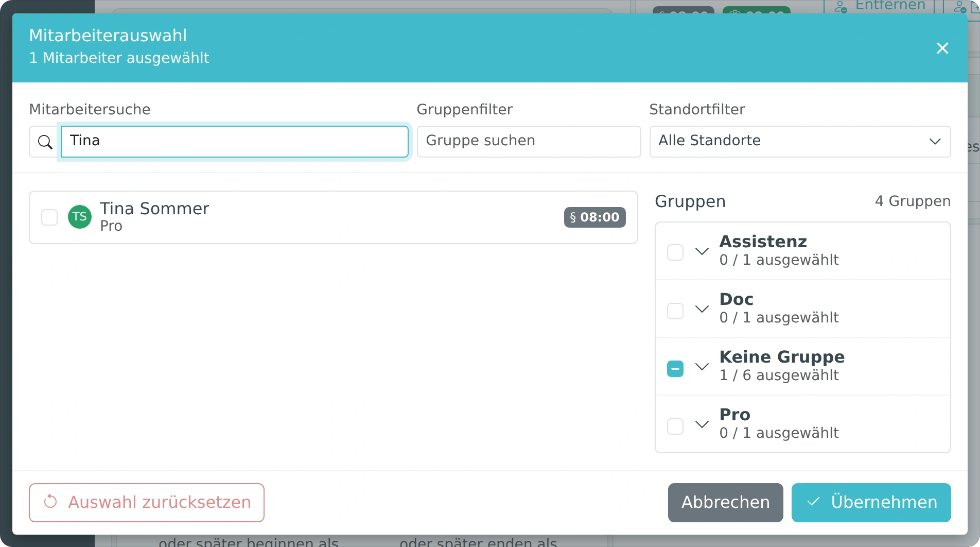Expand the Pro group

(702, 424)
